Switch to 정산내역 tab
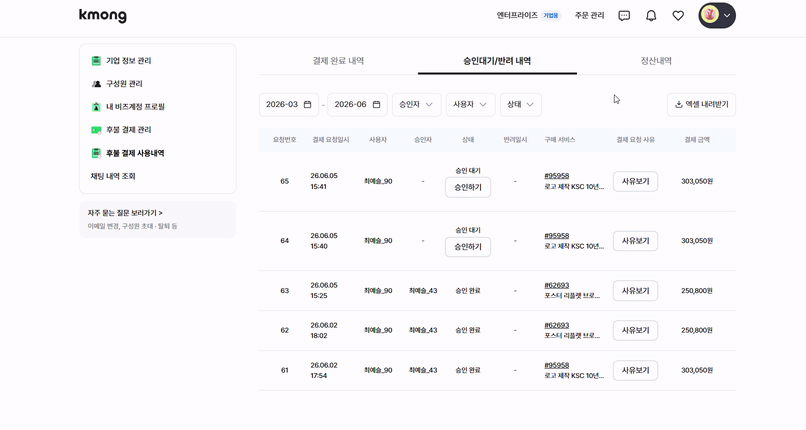 pos(656,61)
